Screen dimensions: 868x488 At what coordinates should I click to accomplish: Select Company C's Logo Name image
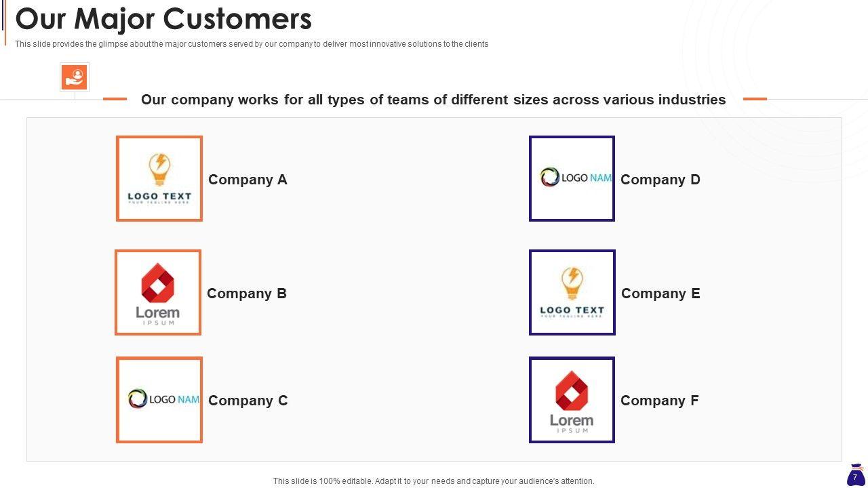[x=159, y=400]
